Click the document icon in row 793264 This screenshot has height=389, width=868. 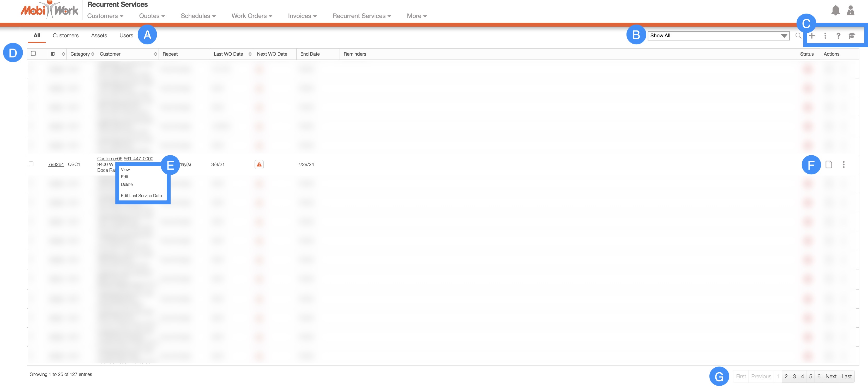click(x=829, y=164)
